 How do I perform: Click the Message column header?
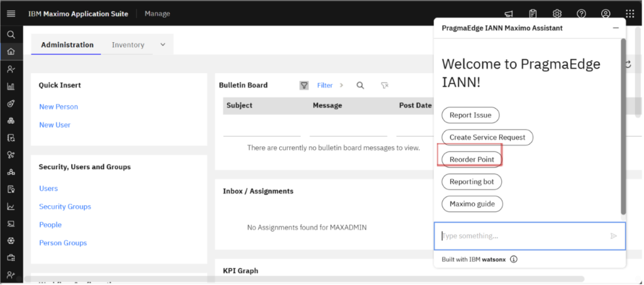pyautogui.click(x=327, y=105)
